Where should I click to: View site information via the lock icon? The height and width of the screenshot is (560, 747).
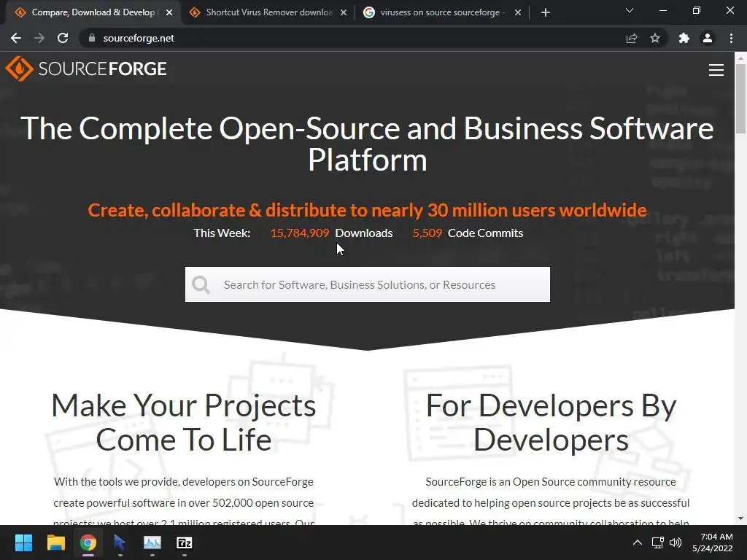point(92,38)
